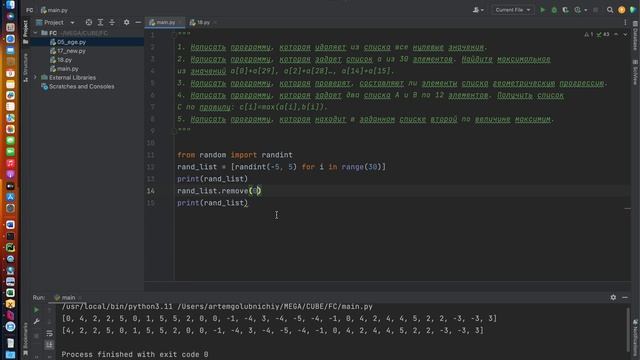Go to previous highlighted problem arrow
640x360 pixels.
[616, 35]
